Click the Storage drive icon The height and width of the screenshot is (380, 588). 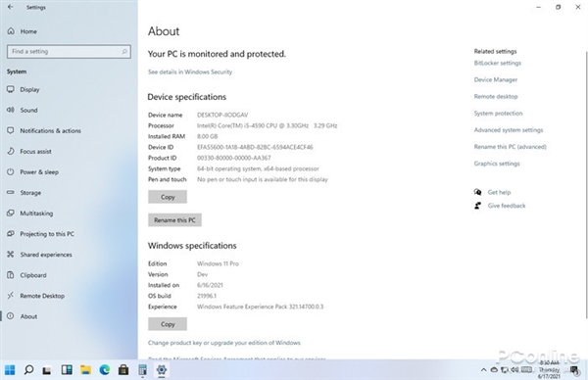point(11,192)
